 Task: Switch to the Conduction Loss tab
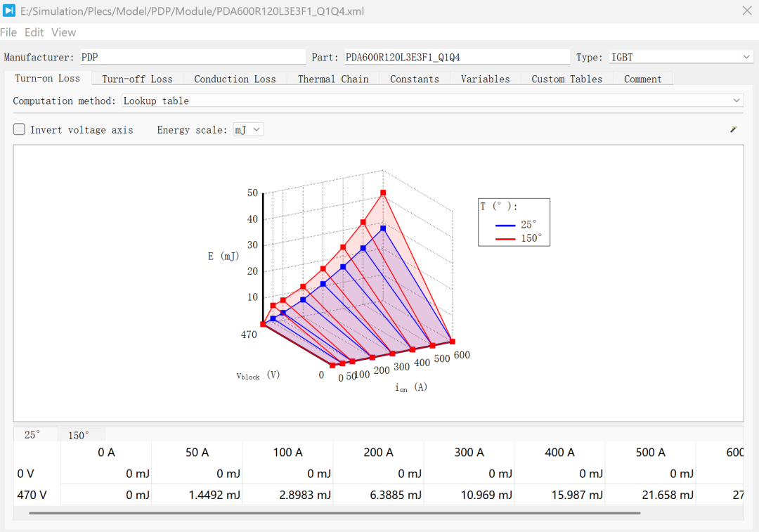point(235,79)
